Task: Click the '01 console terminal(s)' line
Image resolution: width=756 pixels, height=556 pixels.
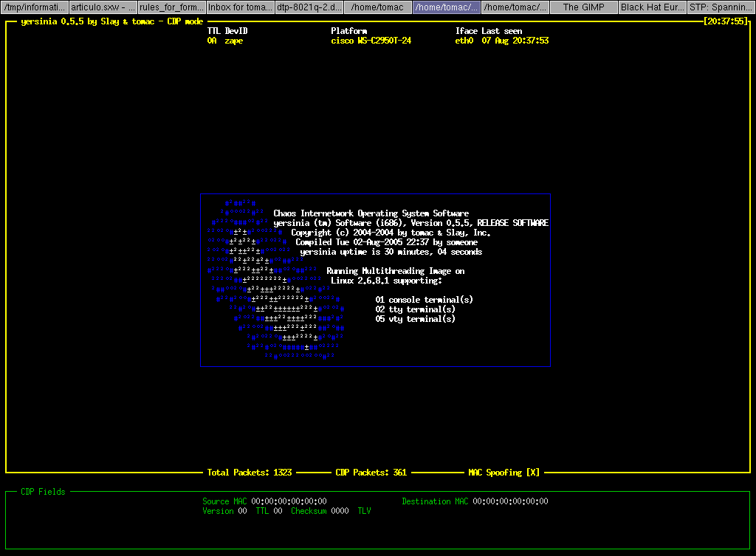Action: click(424, 300)
